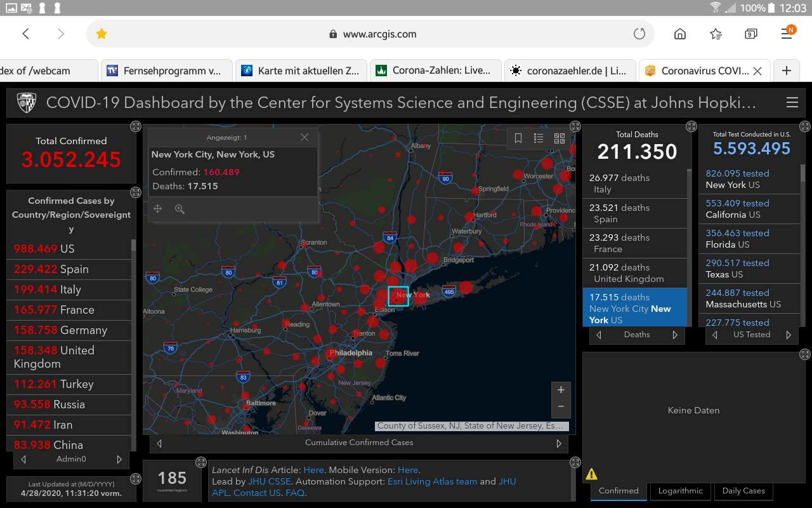The height and width of the screenshot is (508, 812).
Task: Go back with the browser back arrow
Action: coord(26,34)
